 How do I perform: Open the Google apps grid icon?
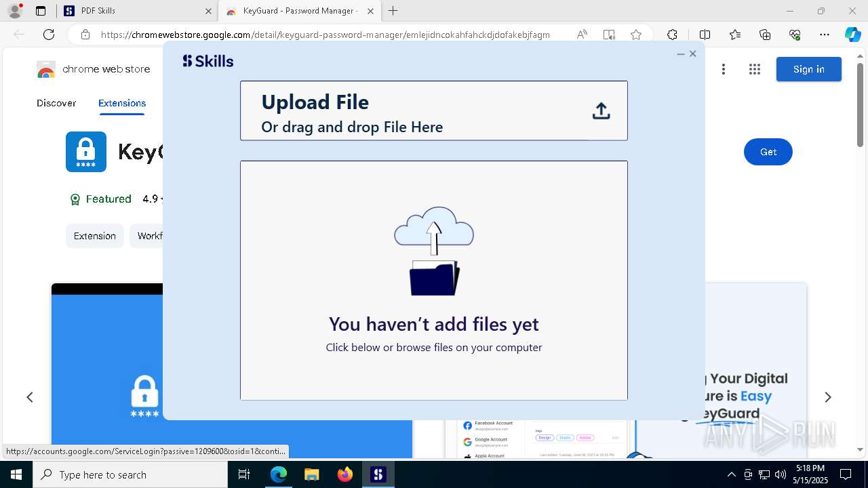755,69
